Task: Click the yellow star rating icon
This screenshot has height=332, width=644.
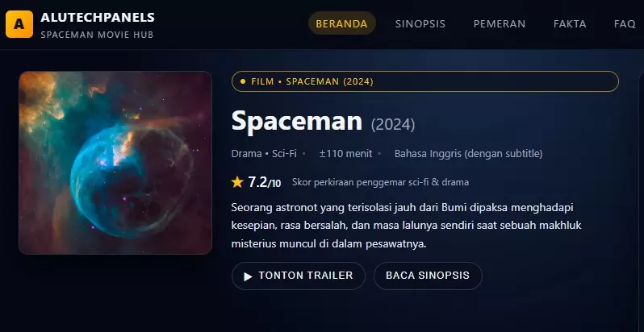Action: coord(237,181)
